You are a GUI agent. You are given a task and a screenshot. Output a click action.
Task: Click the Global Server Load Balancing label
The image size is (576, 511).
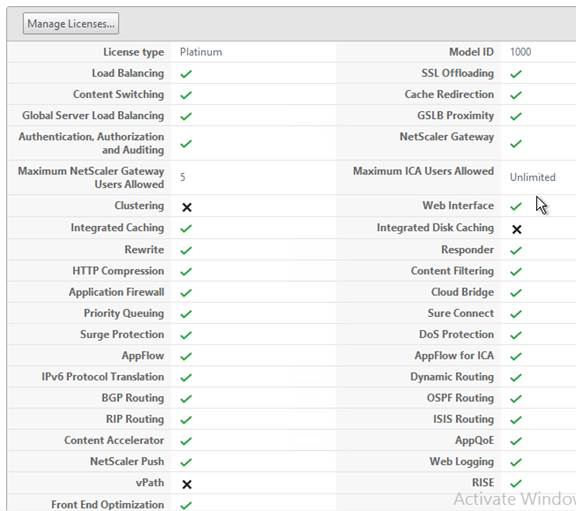[93, 116]
